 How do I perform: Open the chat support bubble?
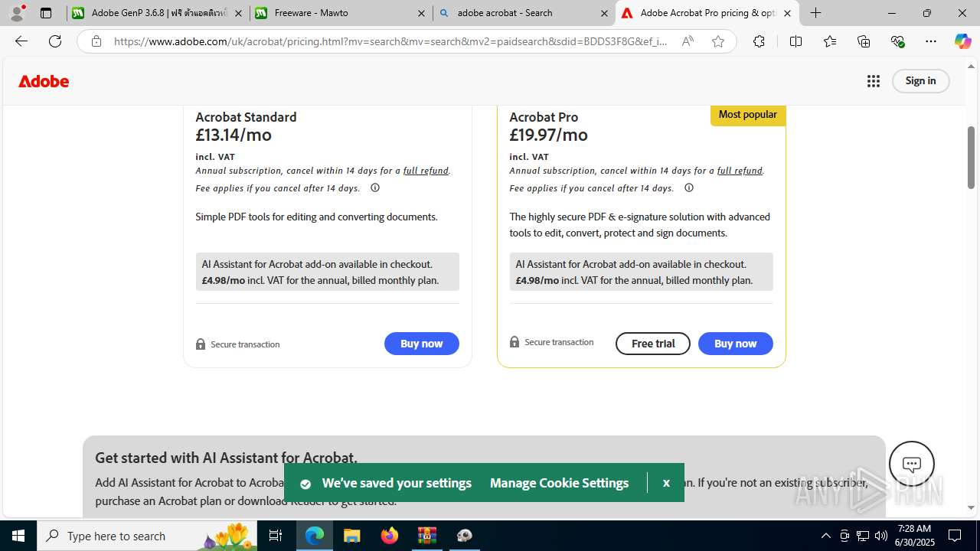(912, 464)
